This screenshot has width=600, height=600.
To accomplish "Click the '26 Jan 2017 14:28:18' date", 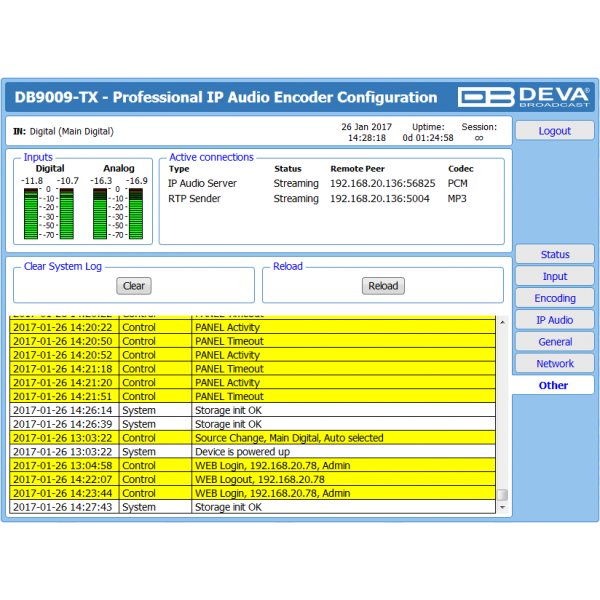I will (x=367, y=132).
